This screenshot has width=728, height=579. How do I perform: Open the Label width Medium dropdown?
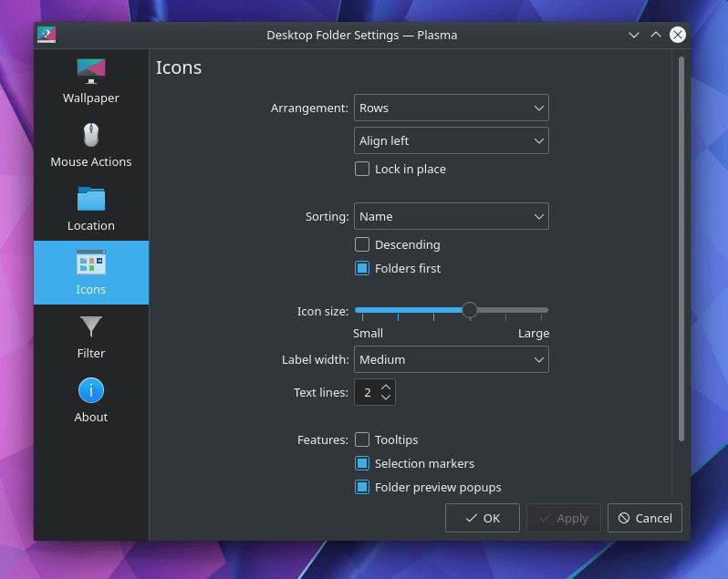point(451,359)
